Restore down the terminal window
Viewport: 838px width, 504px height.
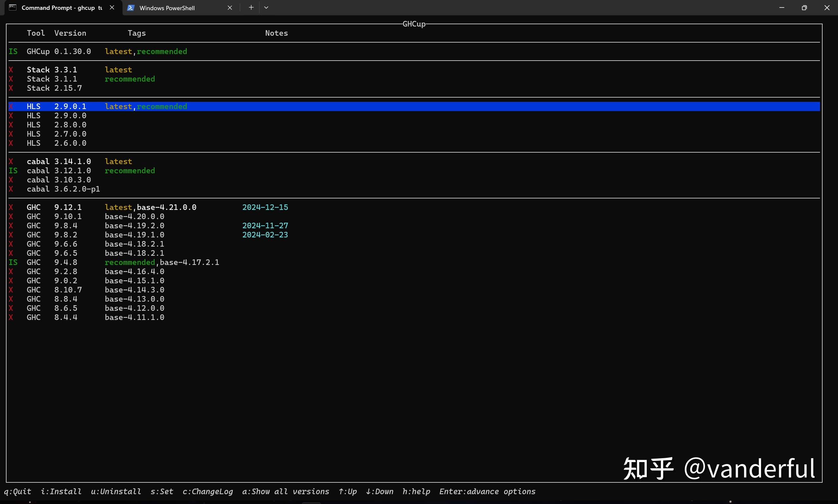[804, 8]
